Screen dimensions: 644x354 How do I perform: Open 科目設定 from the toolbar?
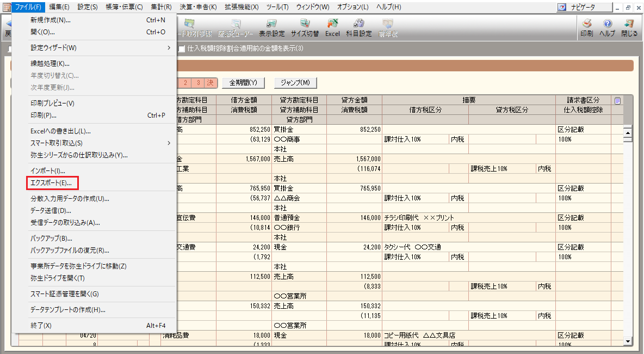(359, 28)
